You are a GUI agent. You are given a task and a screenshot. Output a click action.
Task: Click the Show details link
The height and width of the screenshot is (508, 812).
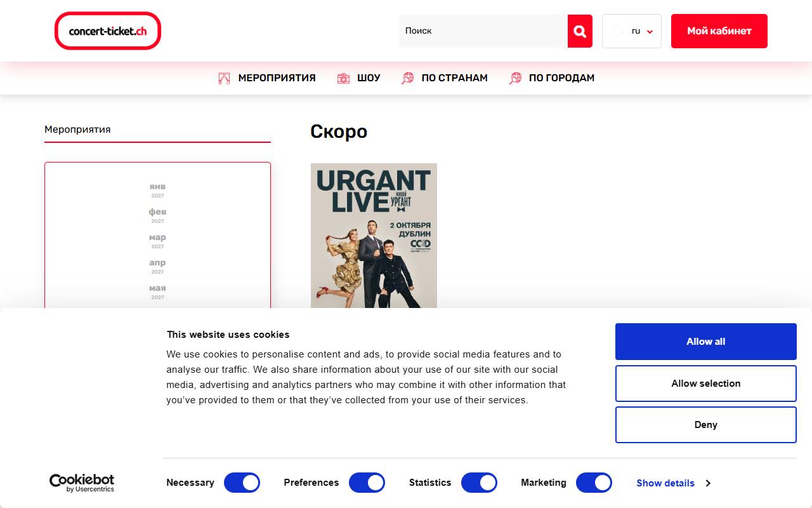click(x=665, y=483)
